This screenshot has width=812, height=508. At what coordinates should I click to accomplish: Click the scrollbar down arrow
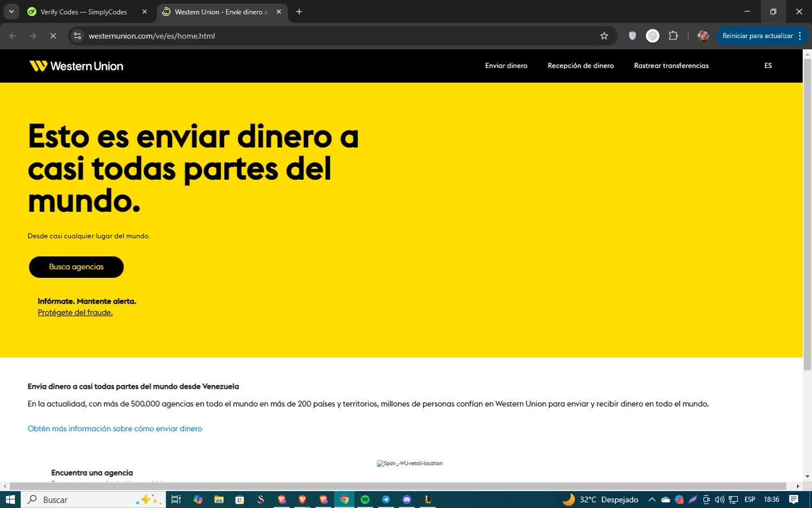[807, 477]
